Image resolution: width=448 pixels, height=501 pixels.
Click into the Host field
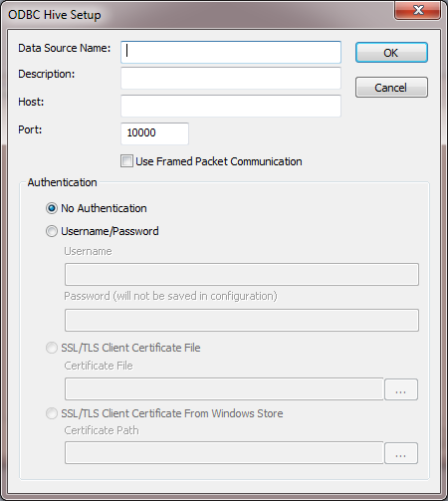point(231,106)
